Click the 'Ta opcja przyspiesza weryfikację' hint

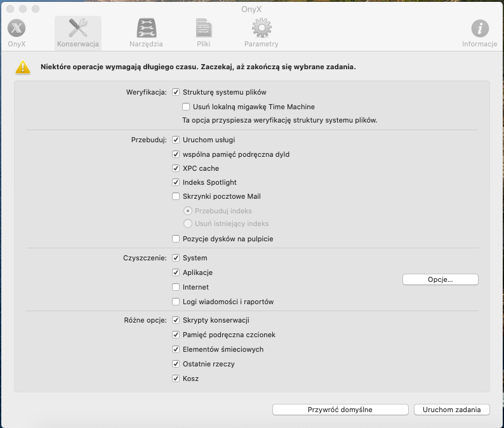(x=280, y=120)
